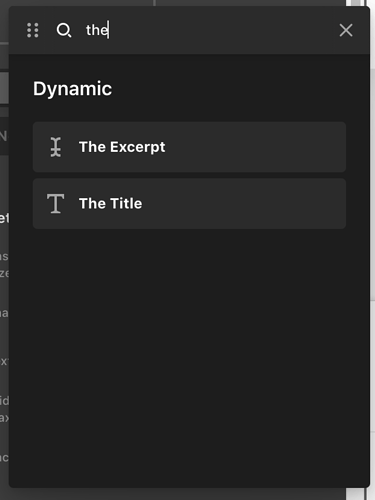Close the dynamic data search panel

[346, 30]
